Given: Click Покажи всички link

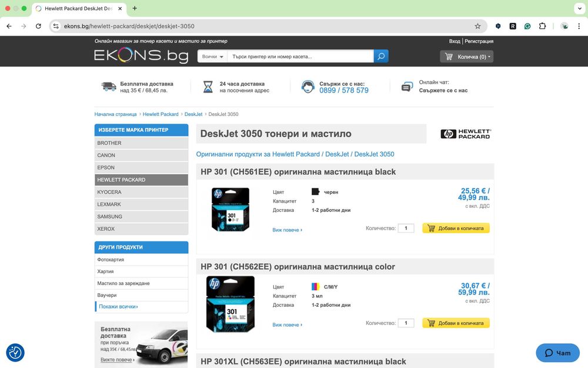Looking at the screenshot, I should pyautogui.click(x=118, y=306).
